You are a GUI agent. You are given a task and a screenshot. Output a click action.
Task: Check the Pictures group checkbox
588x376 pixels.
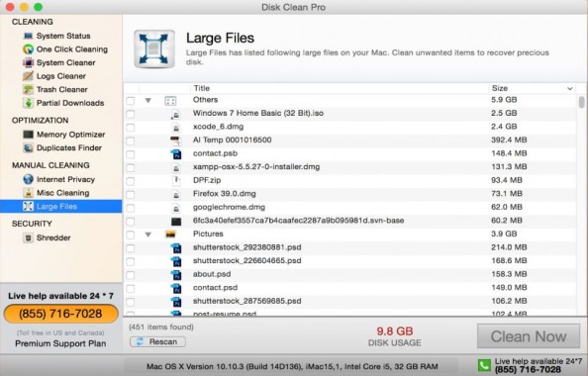click(130, 235)
